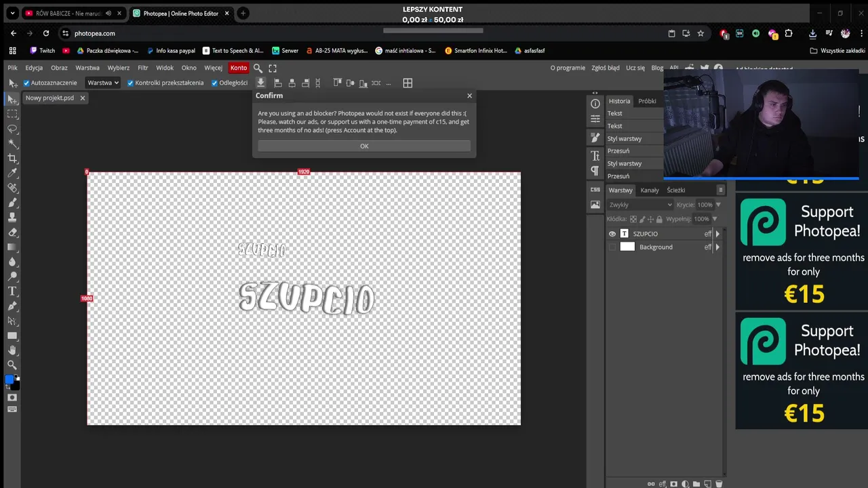Select the Dodge tool
This screenshot has height=488, width=868.
(x=12, y=277)
